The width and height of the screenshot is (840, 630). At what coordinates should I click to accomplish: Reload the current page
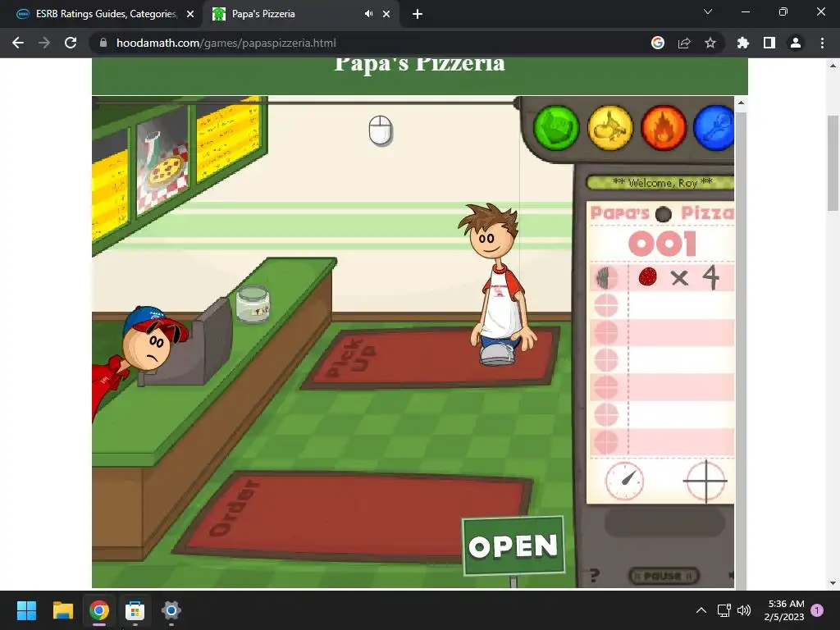point(71,43)
